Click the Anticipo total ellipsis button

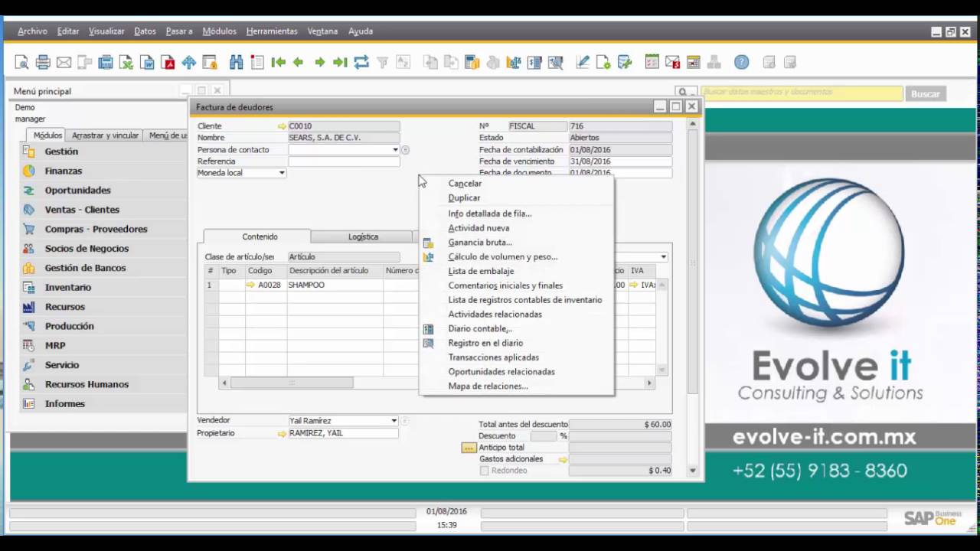pyautogui.click(x=469, y=448)
